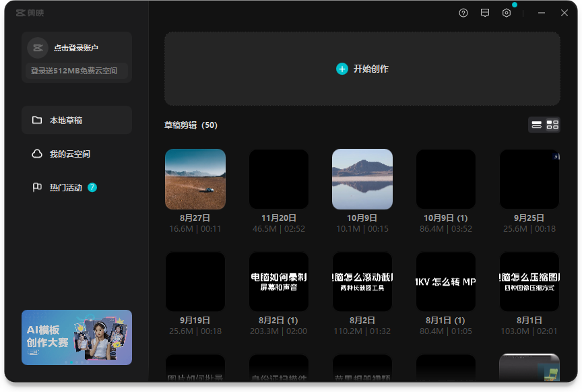Open the AI模板创作大赛 banner

pos(76,337)
